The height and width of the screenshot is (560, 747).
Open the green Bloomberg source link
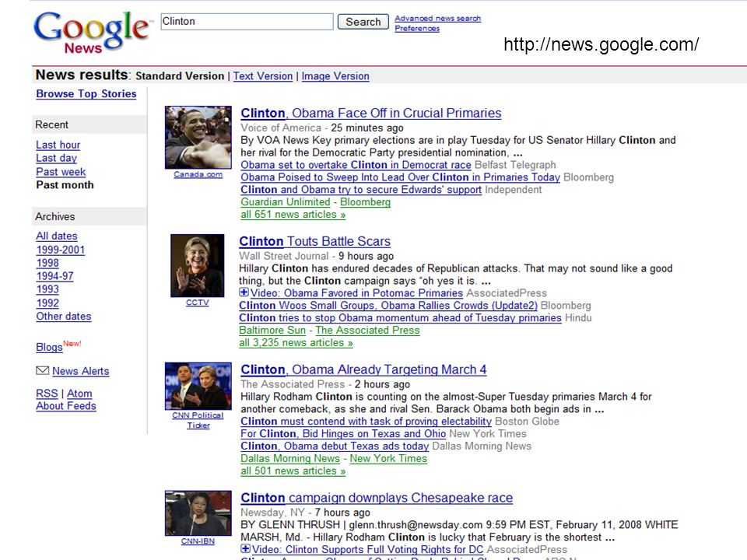click(366, 202)
